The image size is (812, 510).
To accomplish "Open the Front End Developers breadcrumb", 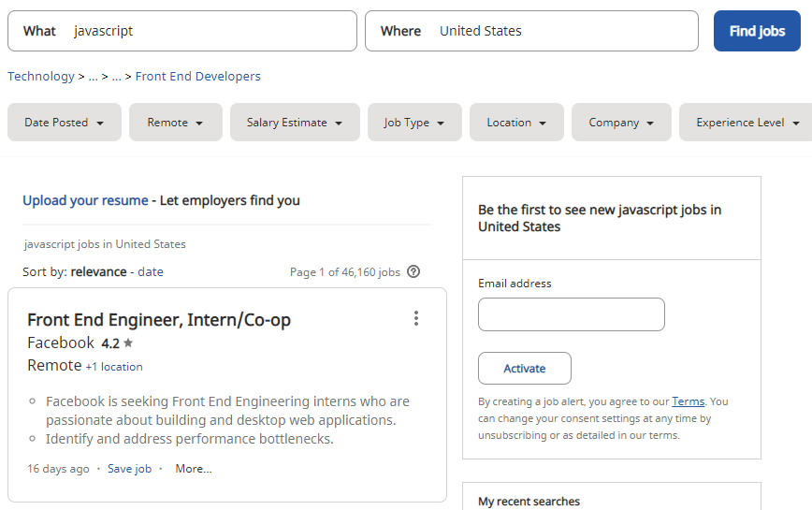I will (x=197, y=76).
